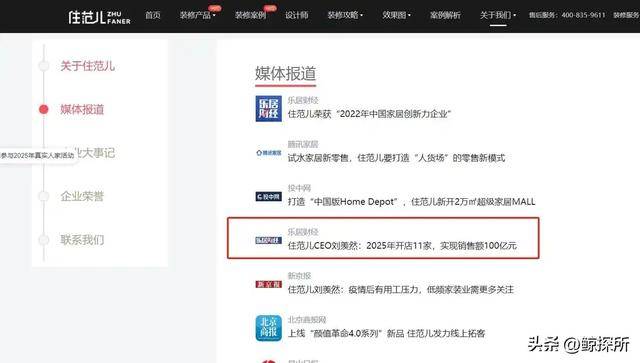Open the 案例解析 navigation item
This screenshot has height=363, width=640.
pyautogui.click(x=445, y=15)
